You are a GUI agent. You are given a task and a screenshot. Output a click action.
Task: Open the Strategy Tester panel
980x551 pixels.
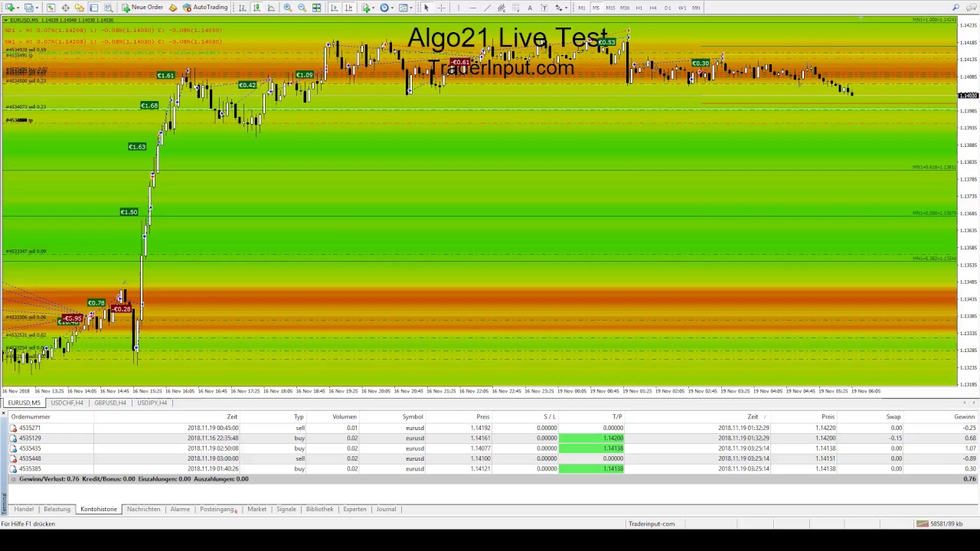[108, 8]
